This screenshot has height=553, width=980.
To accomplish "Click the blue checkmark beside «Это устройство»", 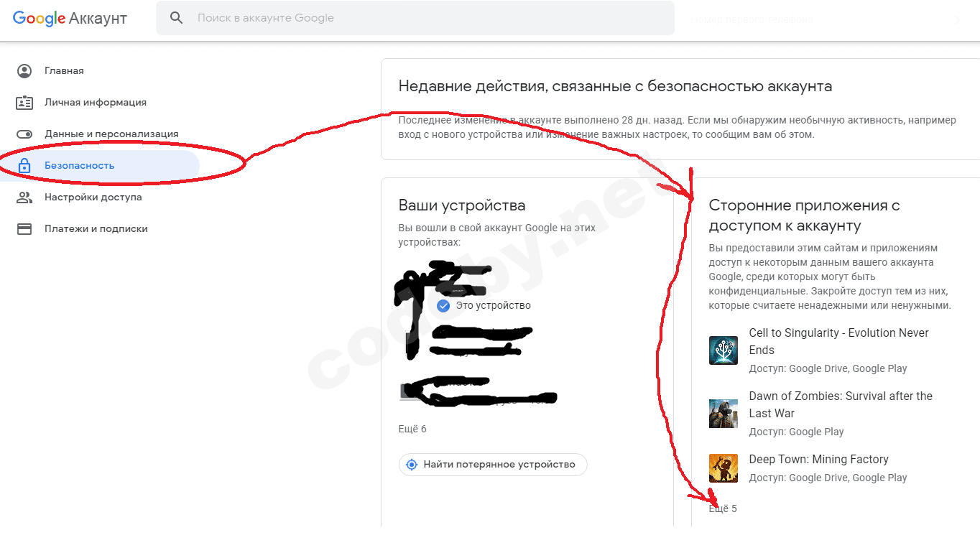I will pos(443,305).
